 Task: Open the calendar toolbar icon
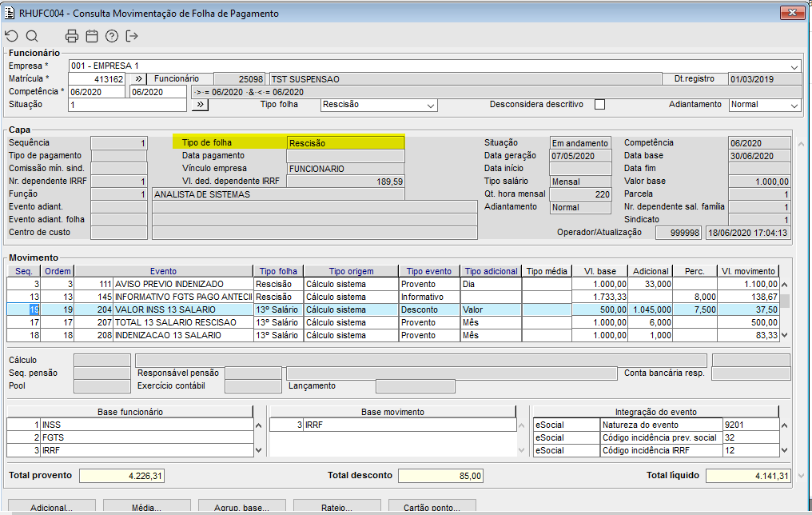tap(92, 36)
